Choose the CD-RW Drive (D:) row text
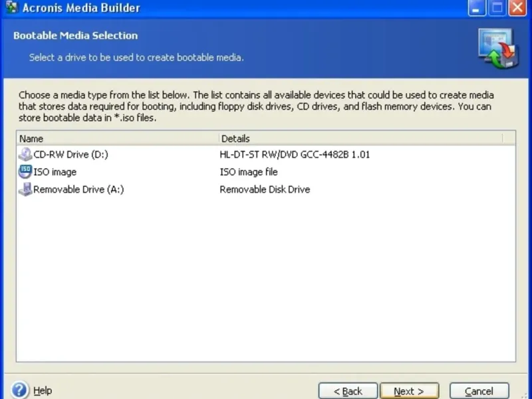This screenshot has height=399, width=532. 70,155
